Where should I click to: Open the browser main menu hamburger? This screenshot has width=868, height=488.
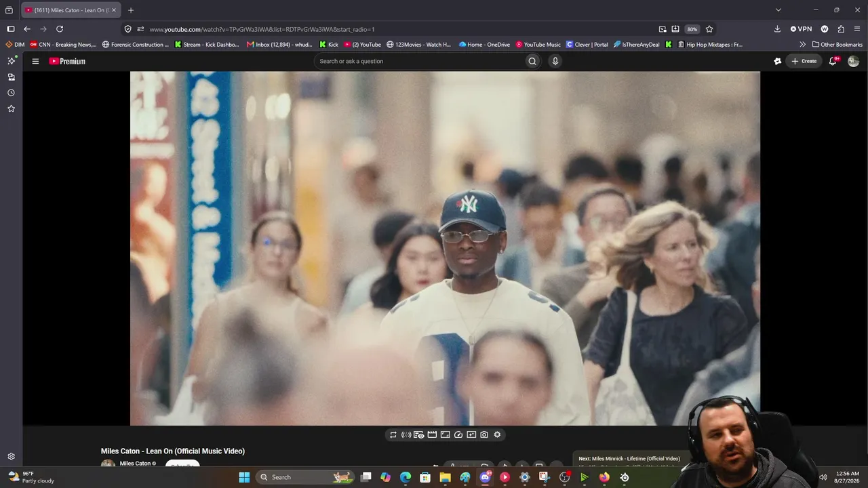coord(857,29)
